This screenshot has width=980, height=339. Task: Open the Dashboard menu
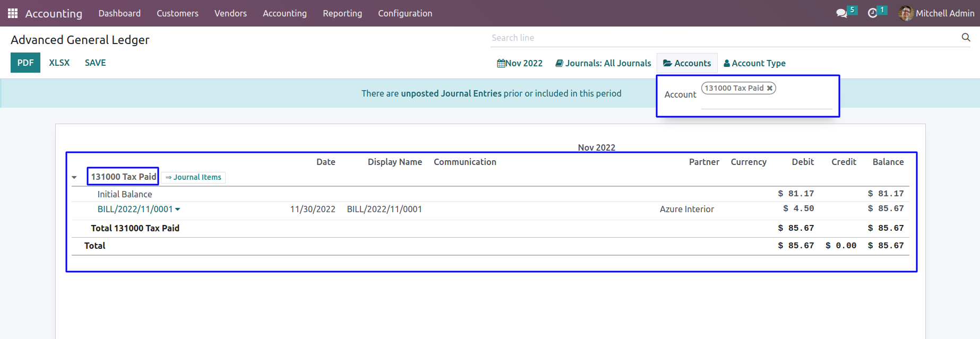[x=119, y=13]
